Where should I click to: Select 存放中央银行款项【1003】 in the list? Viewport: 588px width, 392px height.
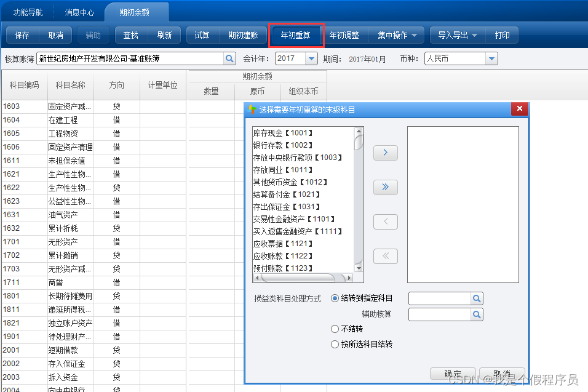[x=298, y=158]
